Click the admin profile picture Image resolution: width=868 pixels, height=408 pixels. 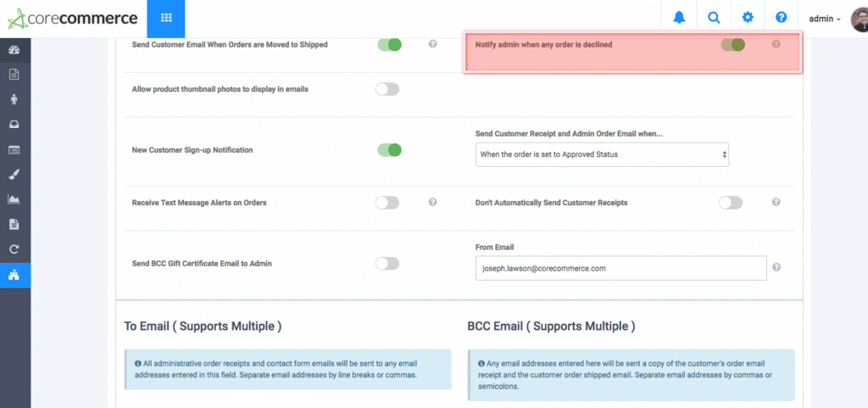859,19
